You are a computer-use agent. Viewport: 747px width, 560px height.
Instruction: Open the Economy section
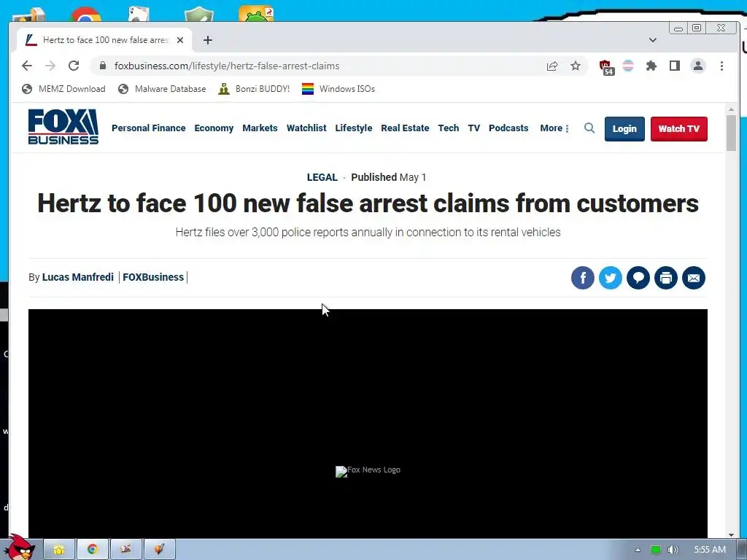[x=214, y=128]
